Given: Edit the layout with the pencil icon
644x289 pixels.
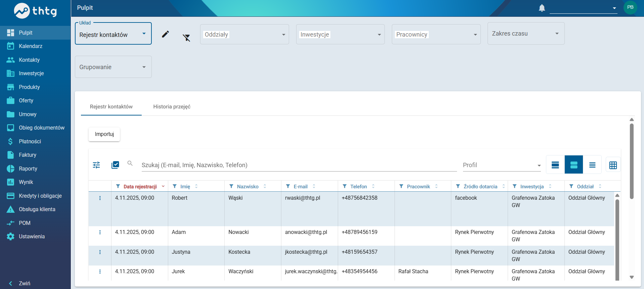Looking at the screenshot, I should [165, 34].
